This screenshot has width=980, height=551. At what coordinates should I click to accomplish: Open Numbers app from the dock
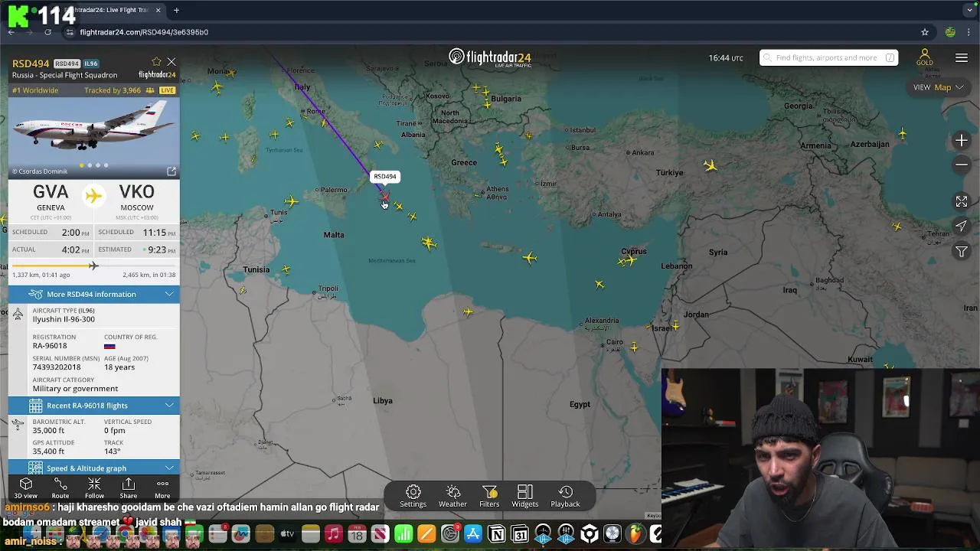coord(403,534)
